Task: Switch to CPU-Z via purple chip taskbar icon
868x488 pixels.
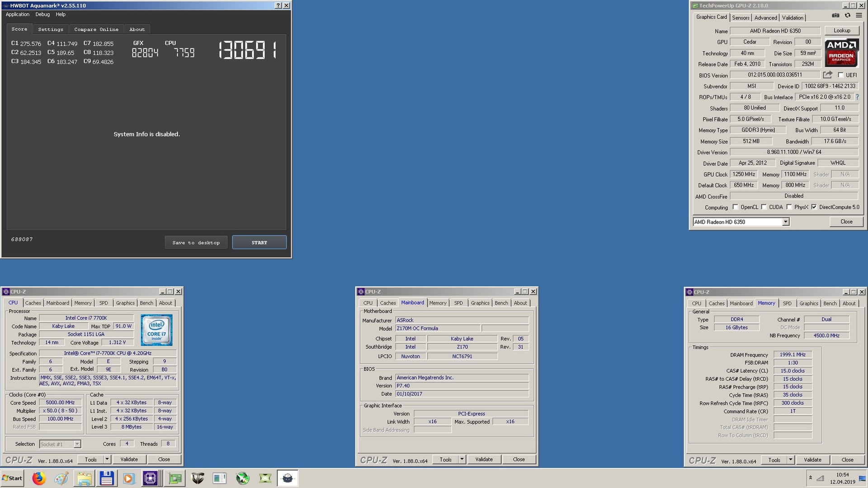Action: [150, 478]
